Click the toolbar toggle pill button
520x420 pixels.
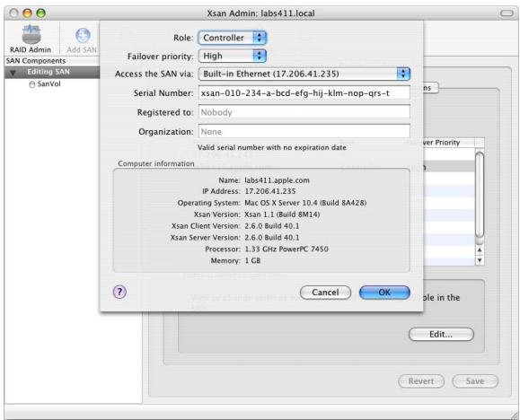coord(507,13)
